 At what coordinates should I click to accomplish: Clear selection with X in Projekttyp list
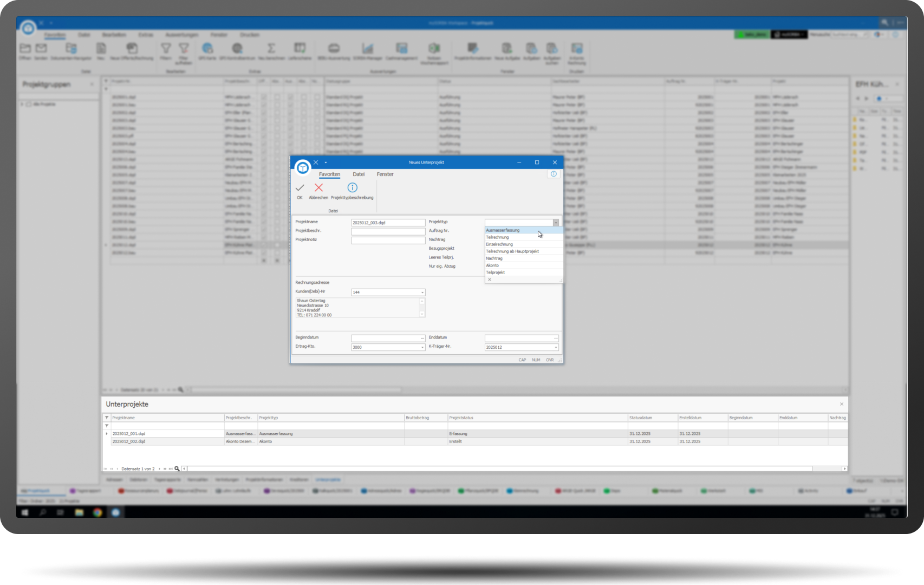[490, 279]
